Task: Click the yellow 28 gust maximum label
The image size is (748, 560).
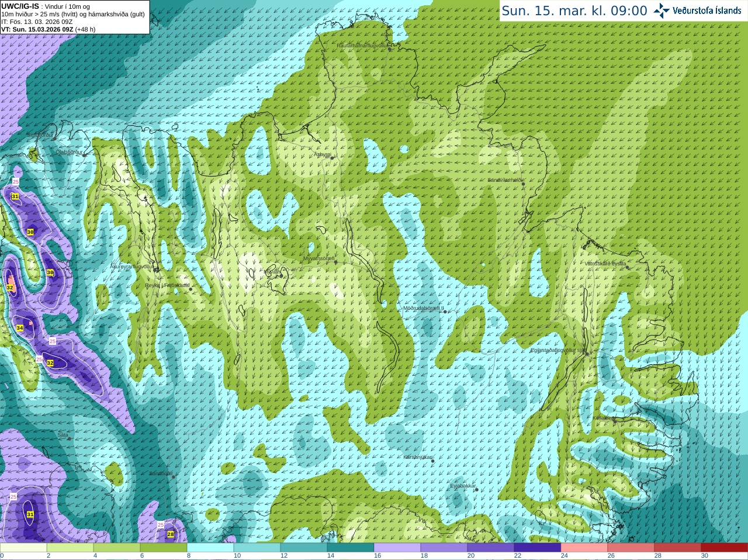Action: (x=171, y=534)
